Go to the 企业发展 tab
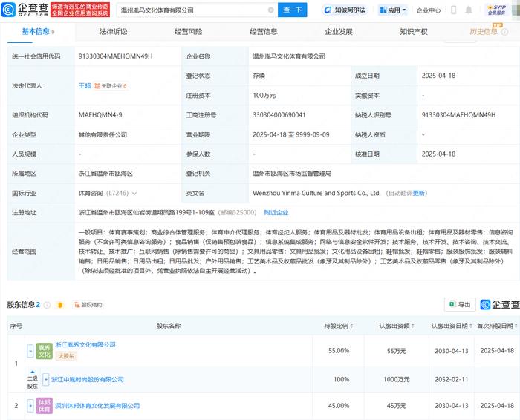Viewport: 520px width, 420px height. [339, 32]
